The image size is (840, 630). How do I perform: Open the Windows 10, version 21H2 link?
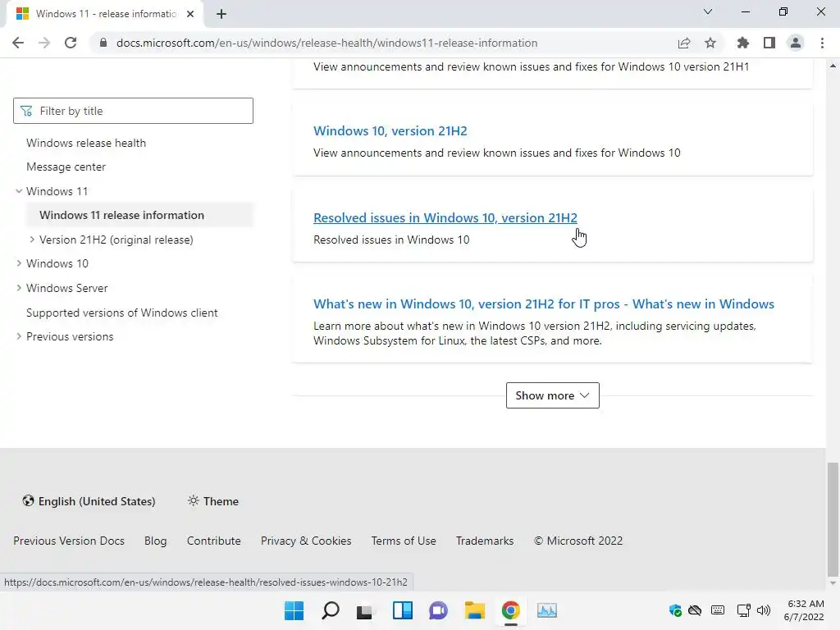(x=390, y=130)
